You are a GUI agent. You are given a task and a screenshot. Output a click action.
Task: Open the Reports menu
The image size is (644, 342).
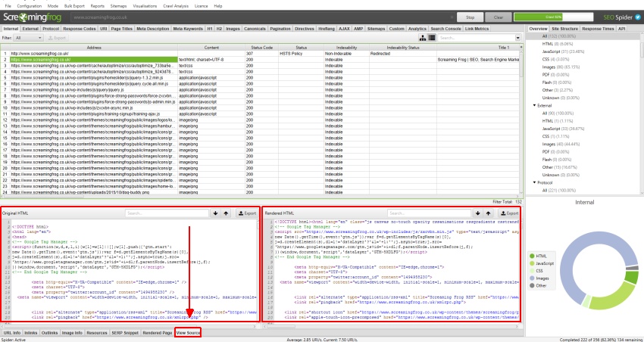(97, 6)
